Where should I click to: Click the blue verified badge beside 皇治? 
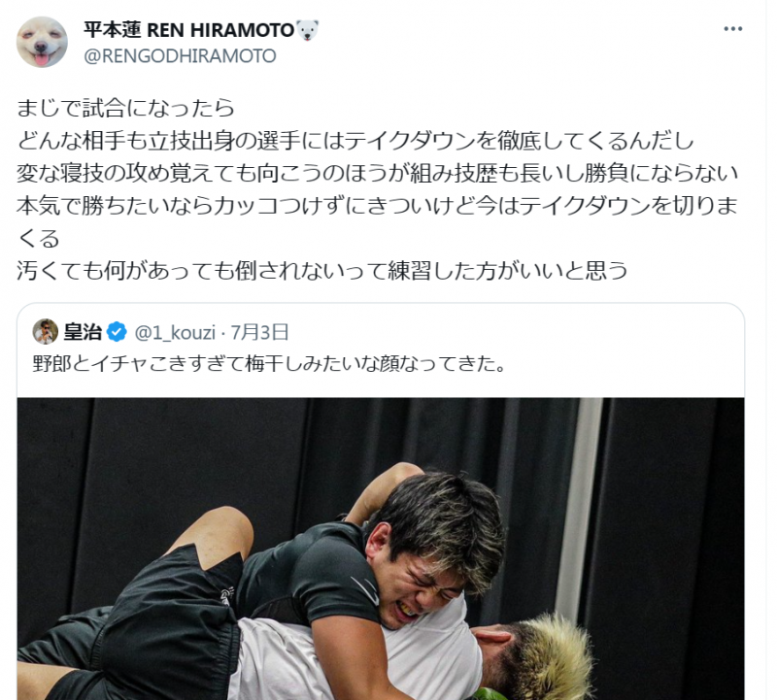click(117, 332)
